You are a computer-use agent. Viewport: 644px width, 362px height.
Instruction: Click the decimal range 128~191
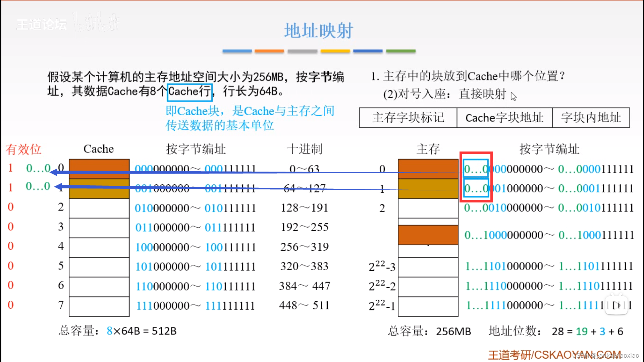(305, 208)
